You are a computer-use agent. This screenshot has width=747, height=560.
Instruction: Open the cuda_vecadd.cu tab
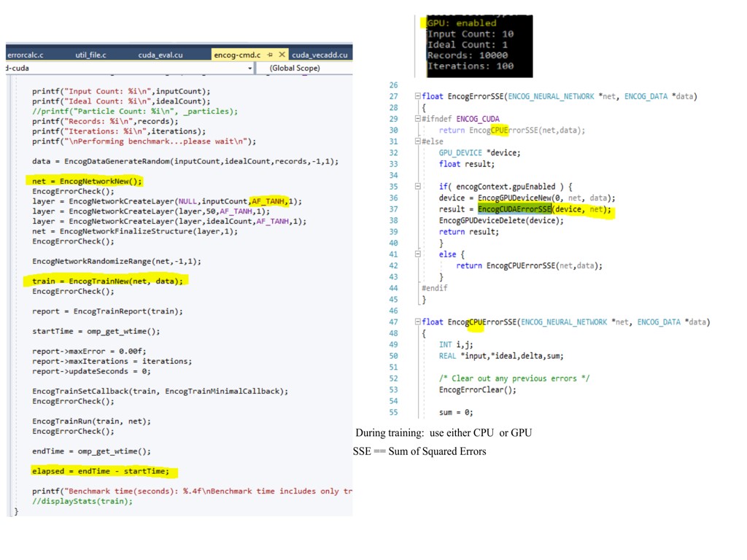click(320, 55)
